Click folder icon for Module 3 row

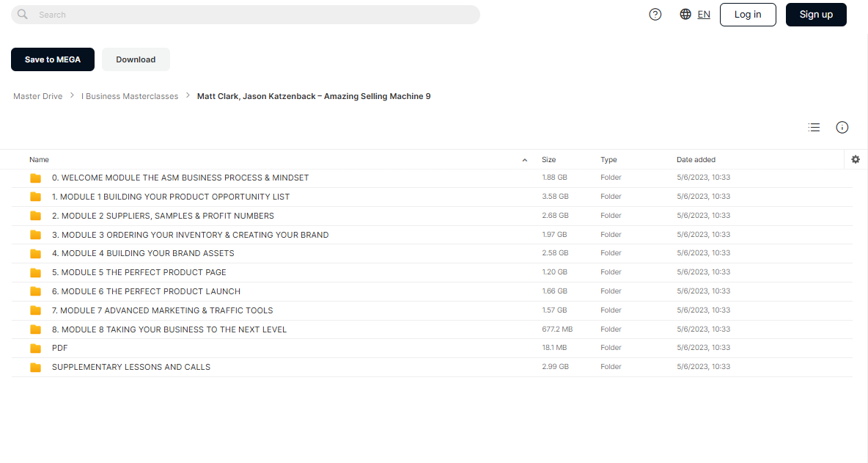tap(35, 235)
